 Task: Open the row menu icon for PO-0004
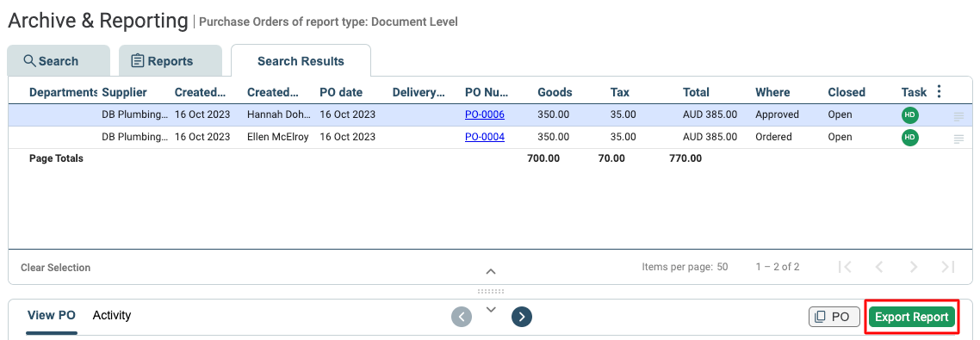tap(958, 139)
